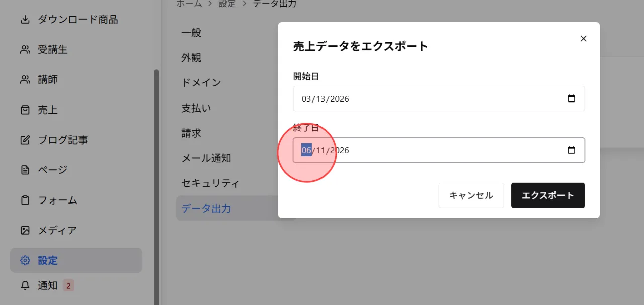Image resolution: width=644 pixels, height=305 pixels.
Task: Click the 設定 breadcrumb link
Action: 227,4
